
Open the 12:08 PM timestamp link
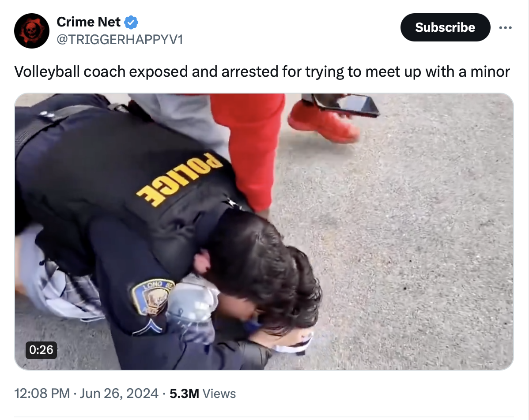click(42, 394)
